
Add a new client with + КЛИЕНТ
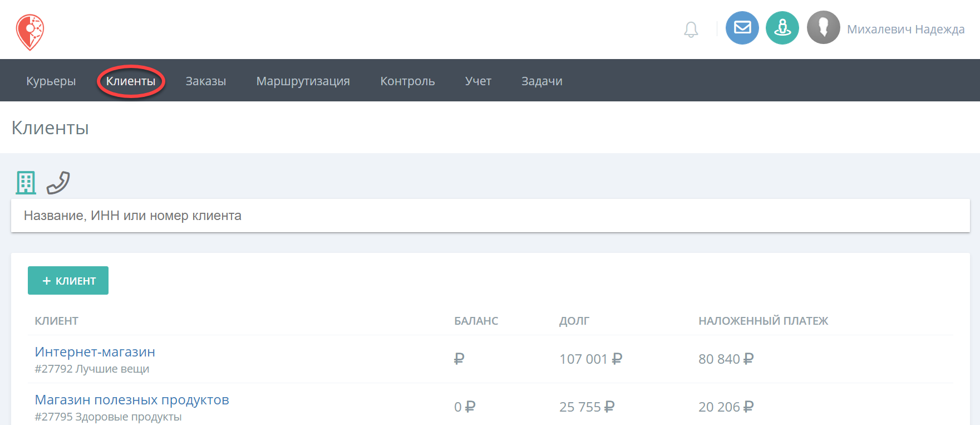68,281
